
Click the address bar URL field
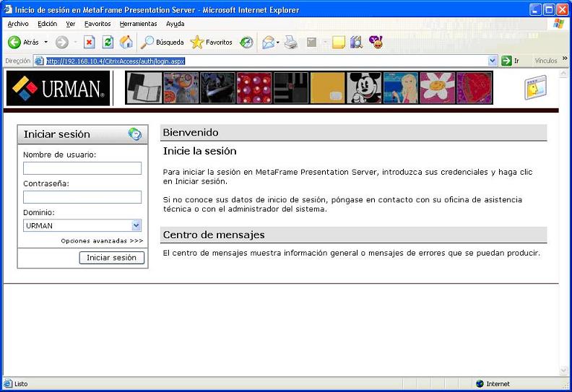266,61
